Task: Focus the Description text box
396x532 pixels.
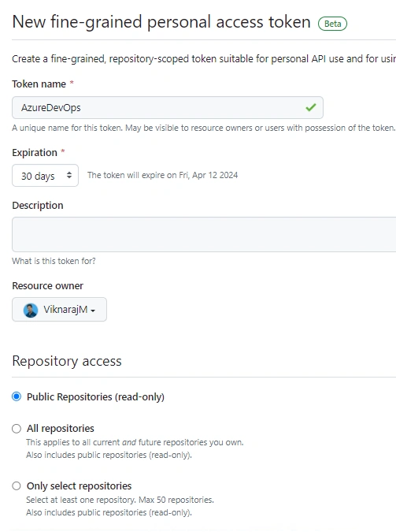Action: coord(204,234)
